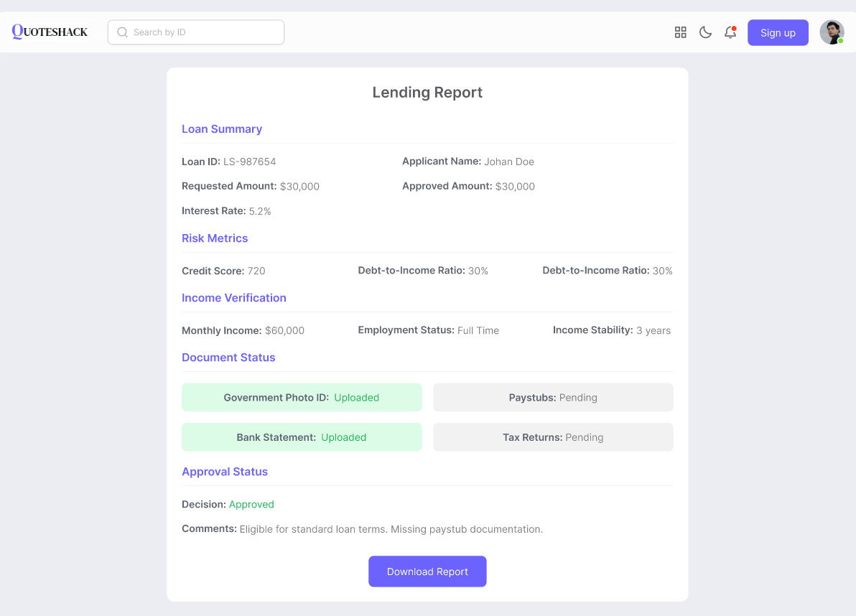Toggle dark mode moon icon
The height and width of the screenshot is (616, 856).
pyautogui.click(x=705, y=32)
